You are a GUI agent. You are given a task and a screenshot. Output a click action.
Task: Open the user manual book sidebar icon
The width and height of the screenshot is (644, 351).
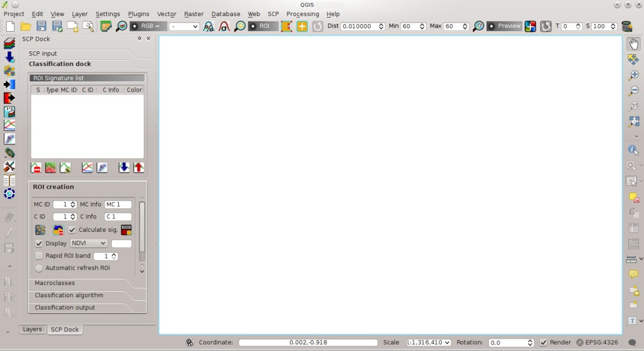tap(9, 180)
